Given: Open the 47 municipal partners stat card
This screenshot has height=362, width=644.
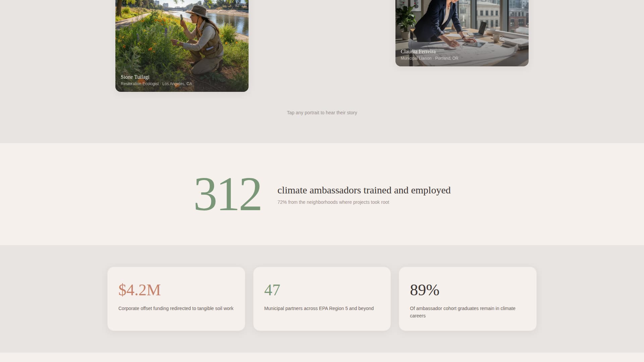Looking at the screenshot, I should coord(322,298).
